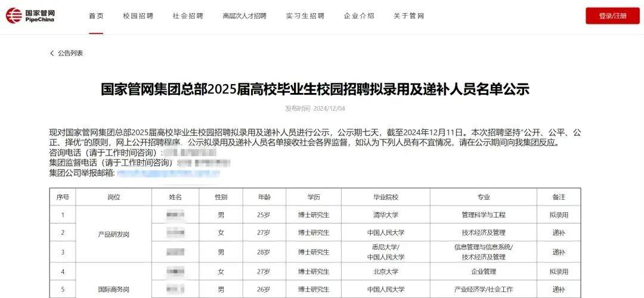
Task: Open the 实习生招聘 menu item
Action: pos(305,16)
